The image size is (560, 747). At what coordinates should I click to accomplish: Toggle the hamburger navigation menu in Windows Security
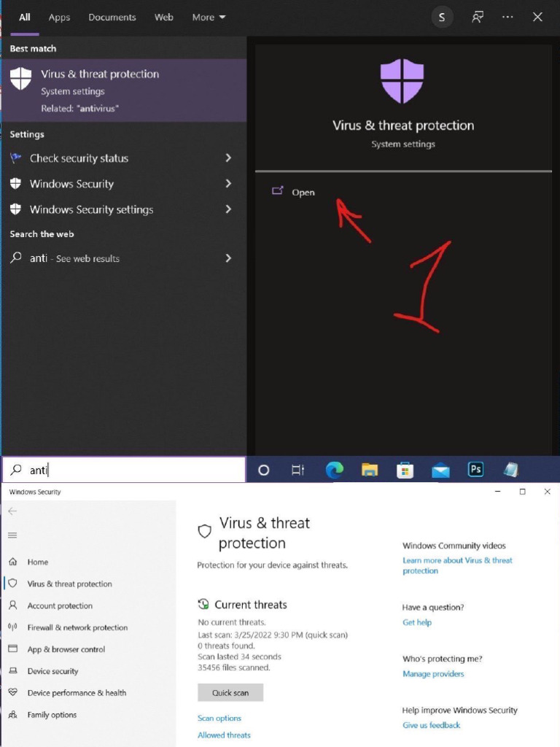tap(12, 535)
